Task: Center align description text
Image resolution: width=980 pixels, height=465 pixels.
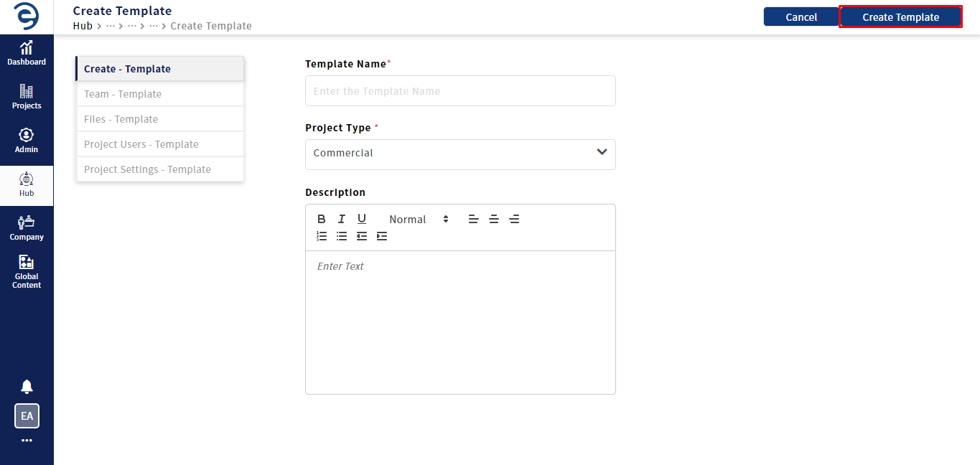Action: tap(494, 219)
